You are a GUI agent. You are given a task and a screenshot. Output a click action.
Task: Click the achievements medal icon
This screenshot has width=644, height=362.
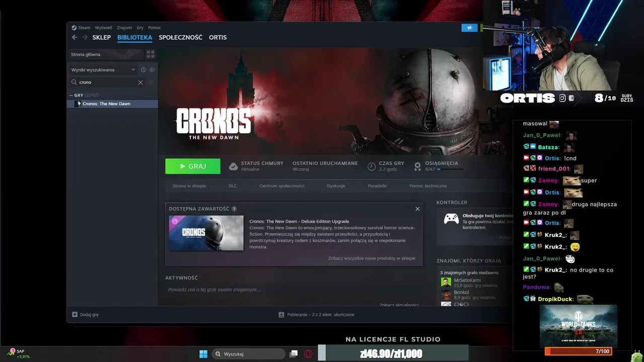[x=418, y=166]
